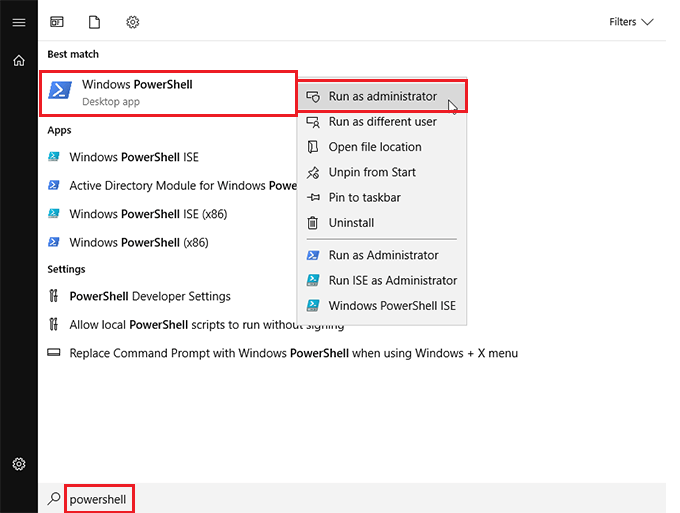Click folder icon beside Open file location
The image size is (680, 513).
(x=313, y=147)
